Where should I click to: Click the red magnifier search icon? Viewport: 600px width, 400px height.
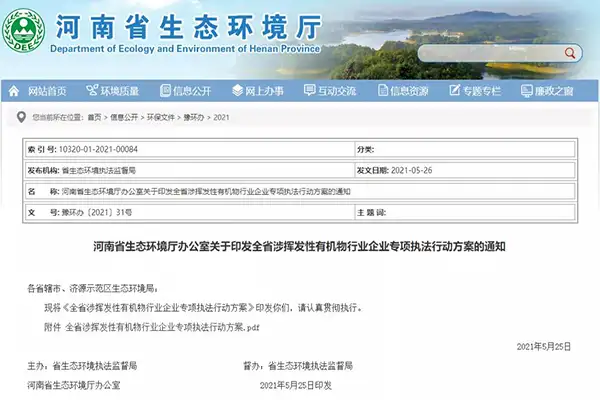570,53
